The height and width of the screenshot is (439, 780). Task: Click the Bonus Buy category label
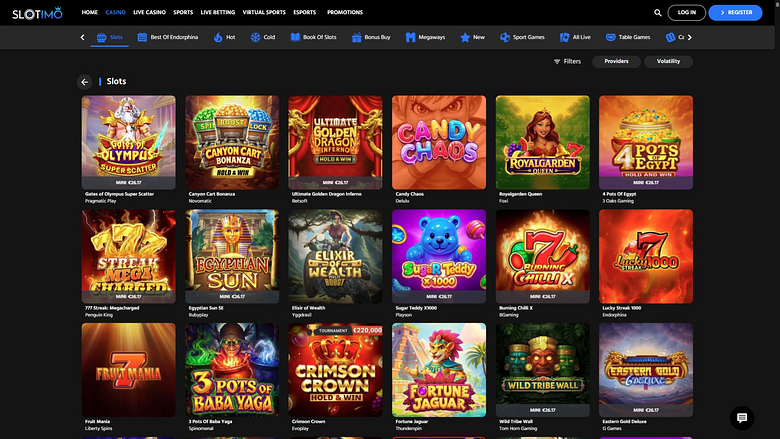(x=378, y=37)
